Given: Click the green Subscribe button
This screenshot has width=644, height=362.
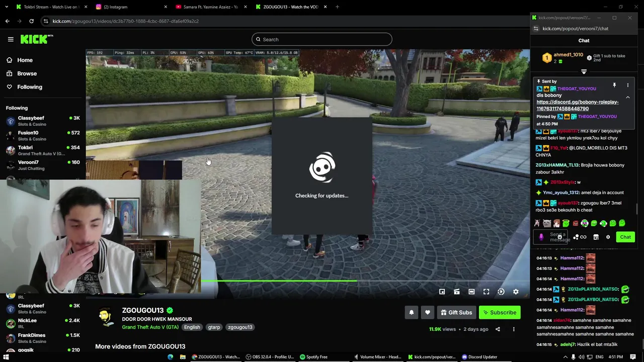Looking at the screenshot, I should coord(500,312).
